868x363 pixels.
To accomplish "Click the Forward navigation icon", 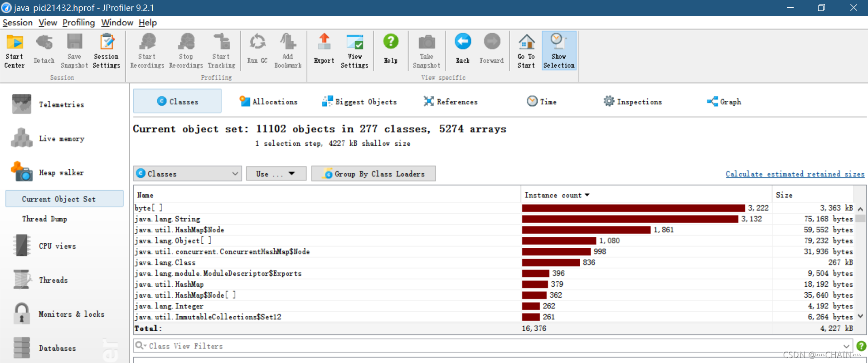I will 492,49.
